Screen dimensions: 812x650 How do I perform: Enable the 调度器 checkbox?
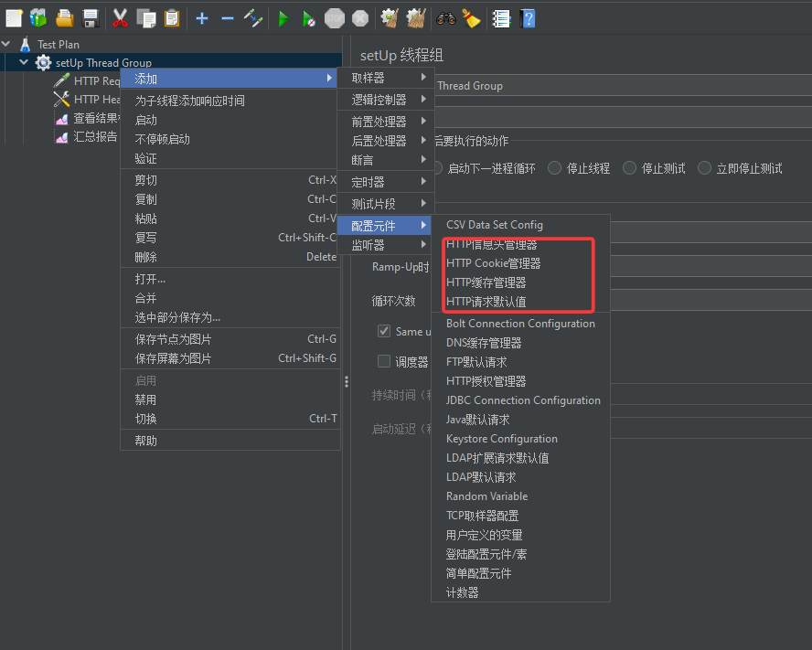pyautogui.click(x=384, y=361)
